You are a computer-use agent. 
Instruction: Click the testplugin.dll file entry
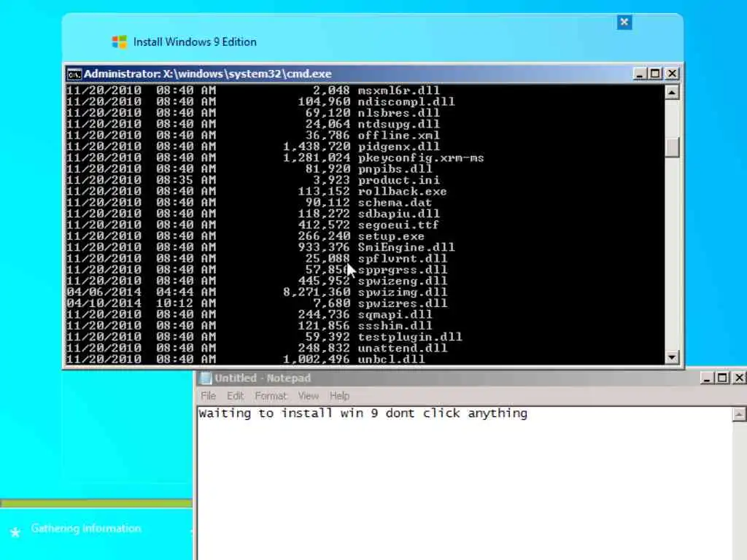click(x=410, y=337)
